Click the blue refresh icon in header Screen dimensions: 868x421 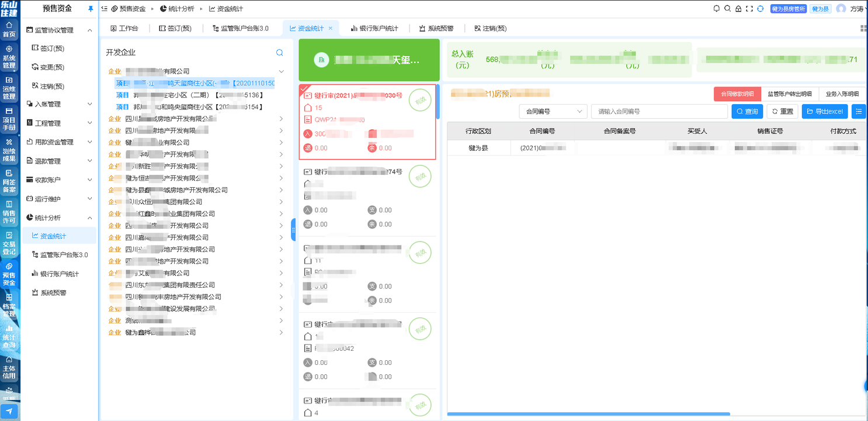click(760, 9)
